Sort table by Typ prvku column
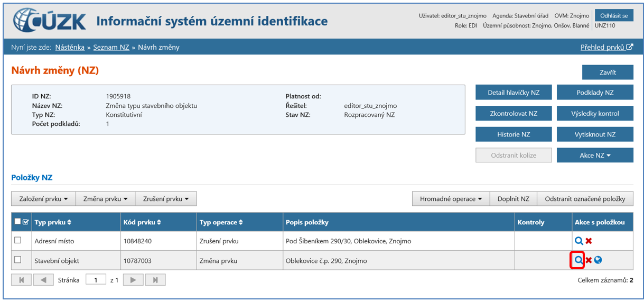The image size is (644, 301). click(x=53, y=222)
